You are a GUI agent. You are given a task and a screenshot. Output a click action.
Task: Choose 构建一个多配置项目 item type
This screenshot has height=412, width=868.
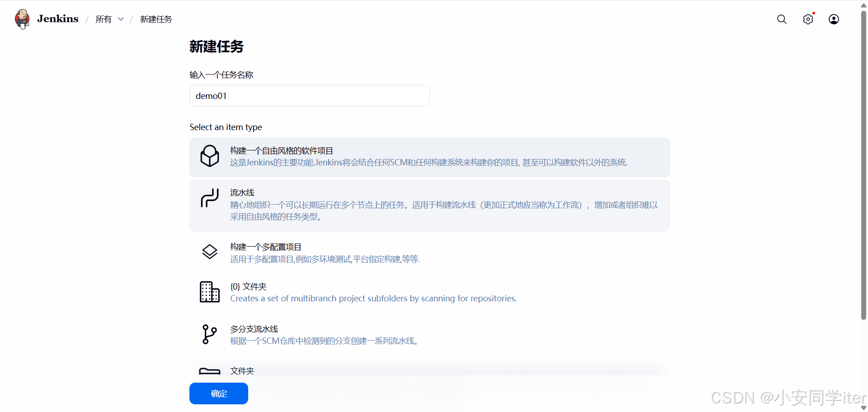[266, 247]
